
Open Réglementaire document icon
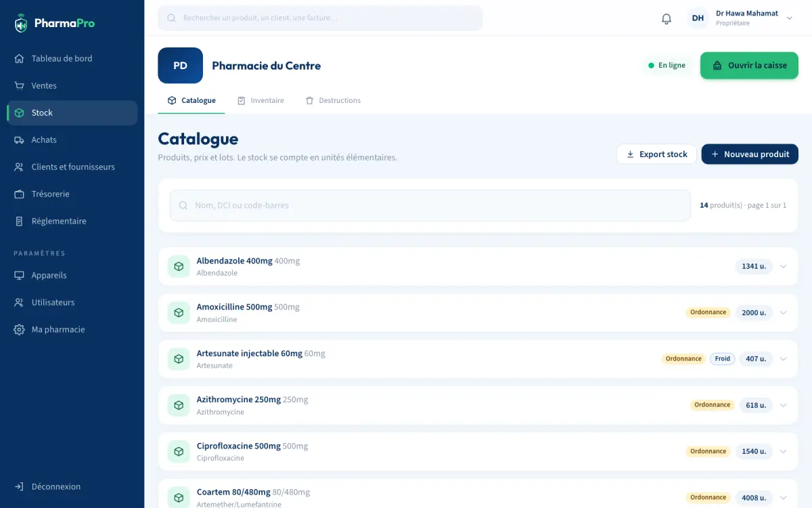tap(20, 221)
